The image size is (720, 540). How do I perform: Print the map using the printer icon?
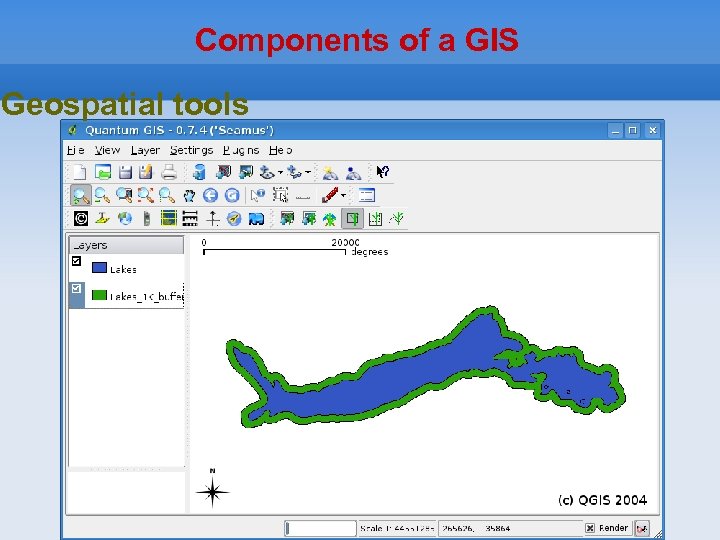169,172
